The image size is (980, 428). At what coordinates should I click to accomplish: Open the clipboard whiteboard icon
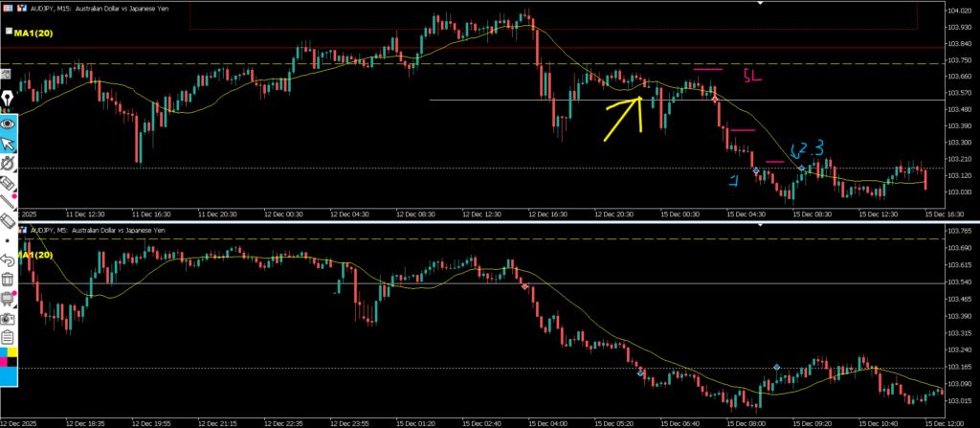(x=8, y=336)
